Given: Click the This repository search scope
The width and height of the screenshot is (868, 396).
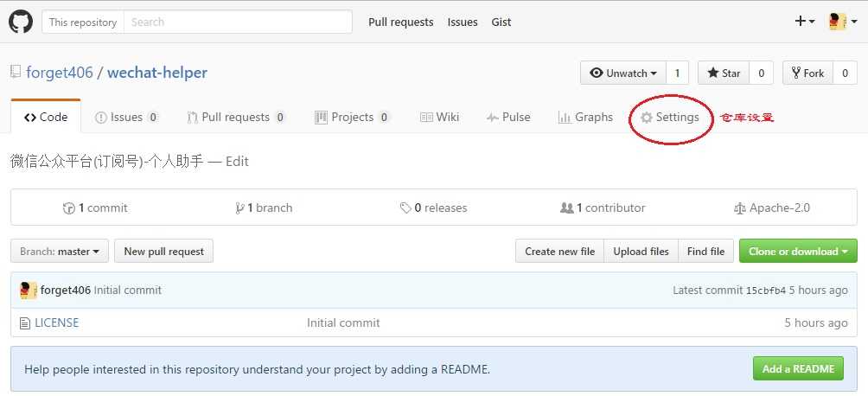Looking at the screenshot, I should click(x=83, y=22).
